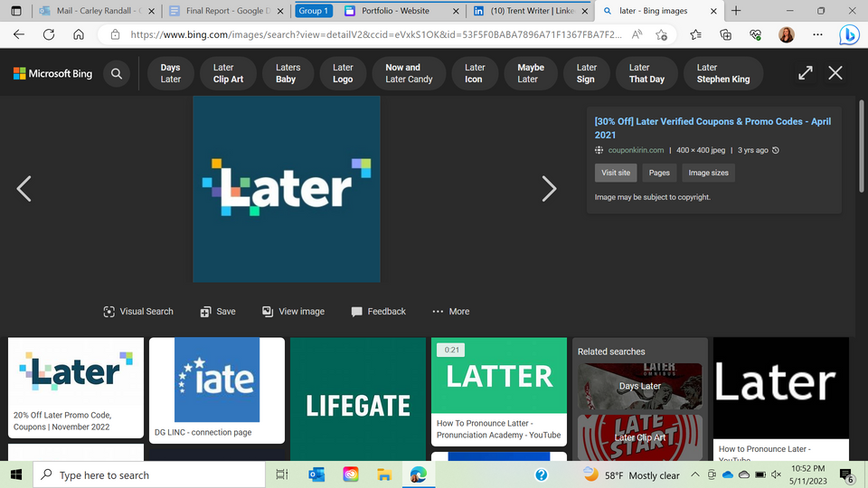Start Visual Search on this image
868x488 pixels.
[x=138, y=312]
